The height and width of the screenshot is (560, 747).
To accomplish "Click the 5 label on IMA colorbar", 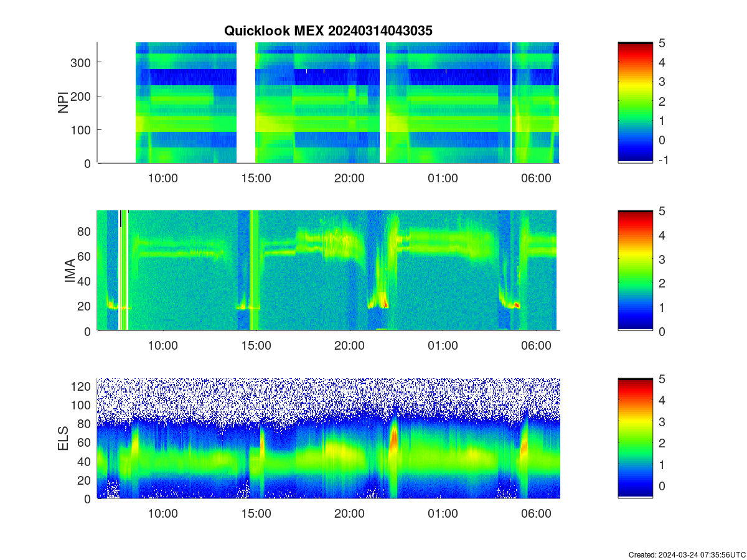I will point(662,211).
